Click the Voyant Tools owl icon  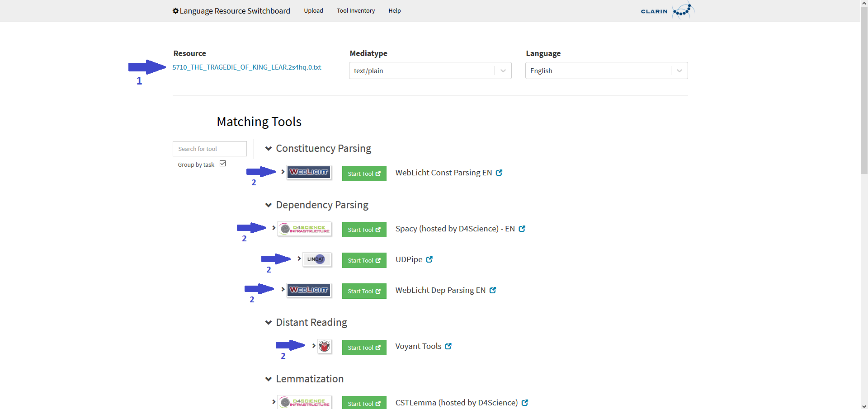pos(324,346)
